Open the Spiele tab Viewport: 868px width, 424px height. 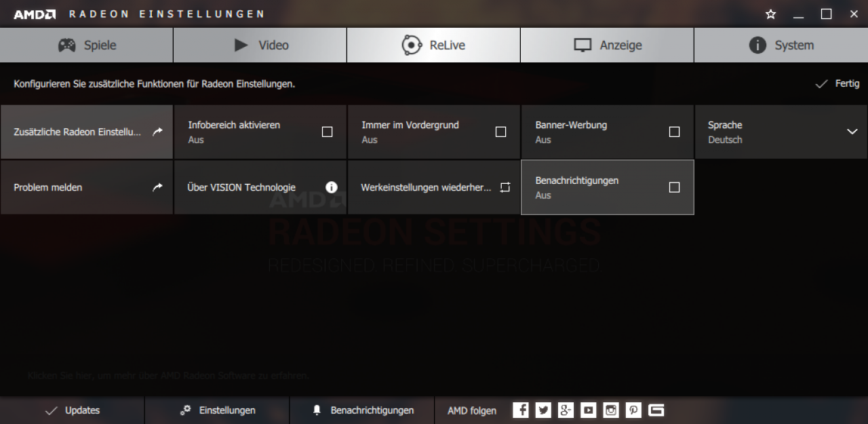(86, 45)
